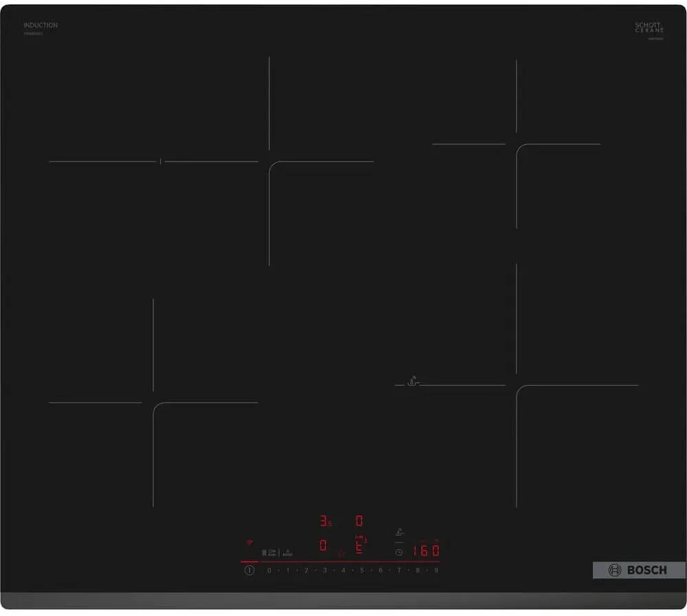The height and width of the screenshot is (616, 687).
Task: Set power level to 5 on slider
Action: coord(361,570)
